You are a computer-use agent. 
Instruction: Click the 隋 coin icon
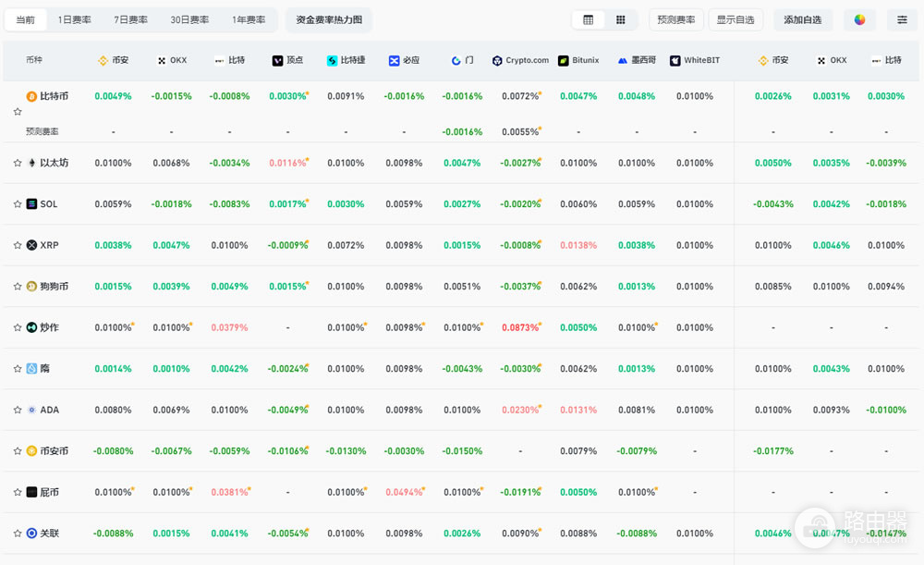pyautogui.click(x=31, y=369)
